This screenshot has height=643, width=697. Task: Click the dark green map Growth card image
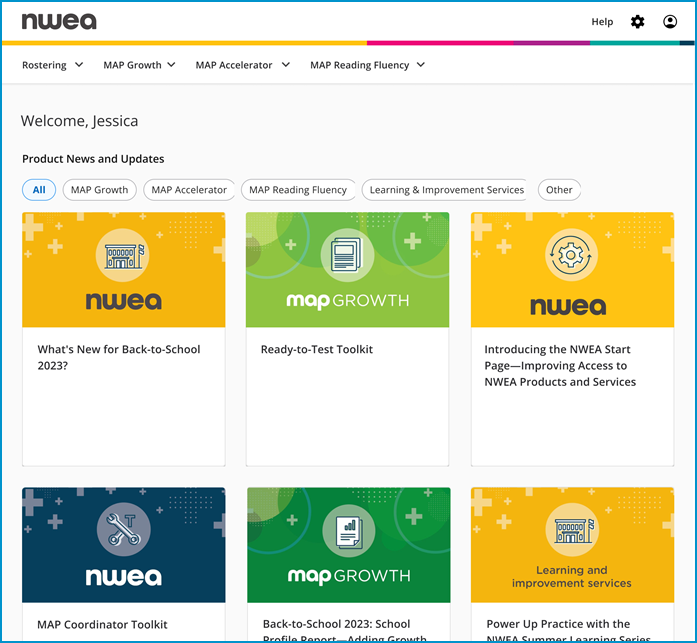click(x=349, y=545)
